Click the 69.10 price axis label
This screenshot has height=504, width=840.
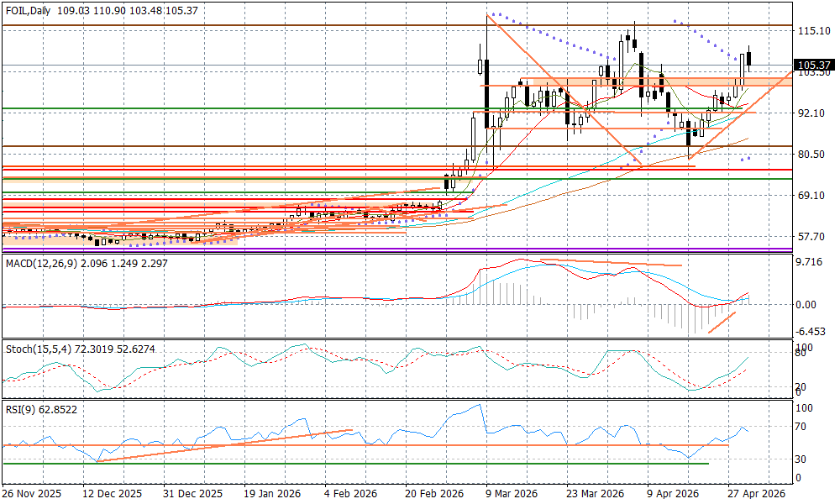[811, 196]
